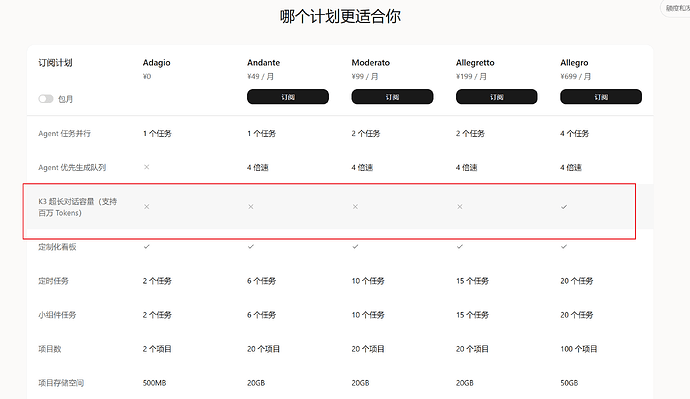
Task: Click Moderato's 10 个任务 in 定时任务 row
Action: point(368,281)
